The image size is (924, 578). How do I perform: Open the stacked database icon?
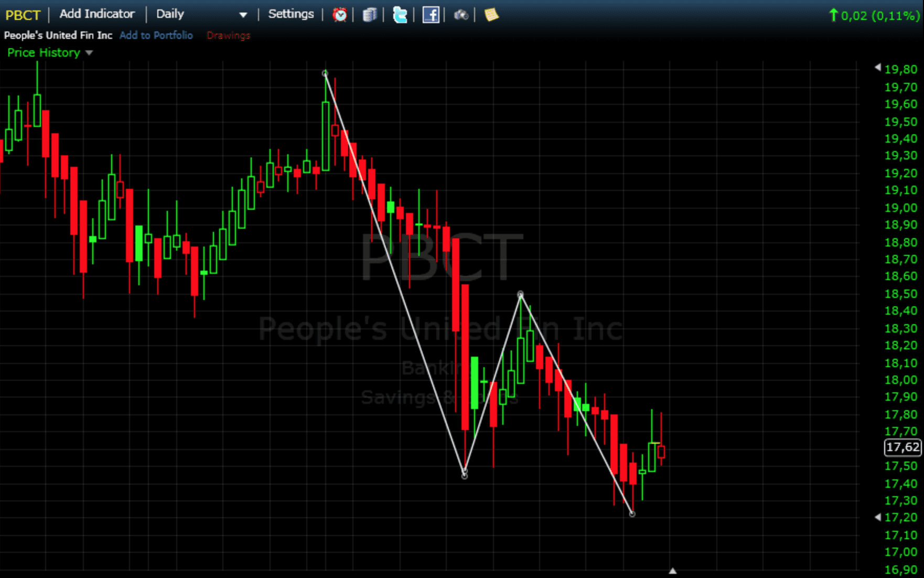pyautogui.click(x=370, y=15)
